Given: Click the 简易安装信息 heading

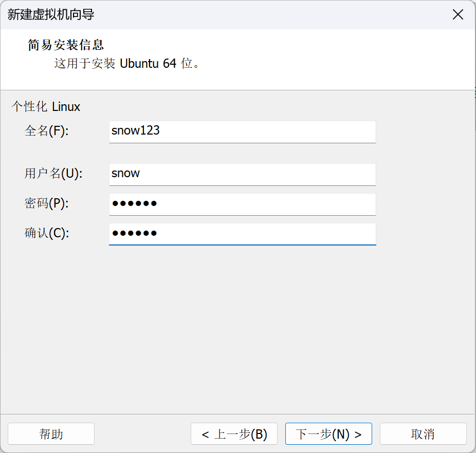Looking at the screenshot, I should point(66,45).
